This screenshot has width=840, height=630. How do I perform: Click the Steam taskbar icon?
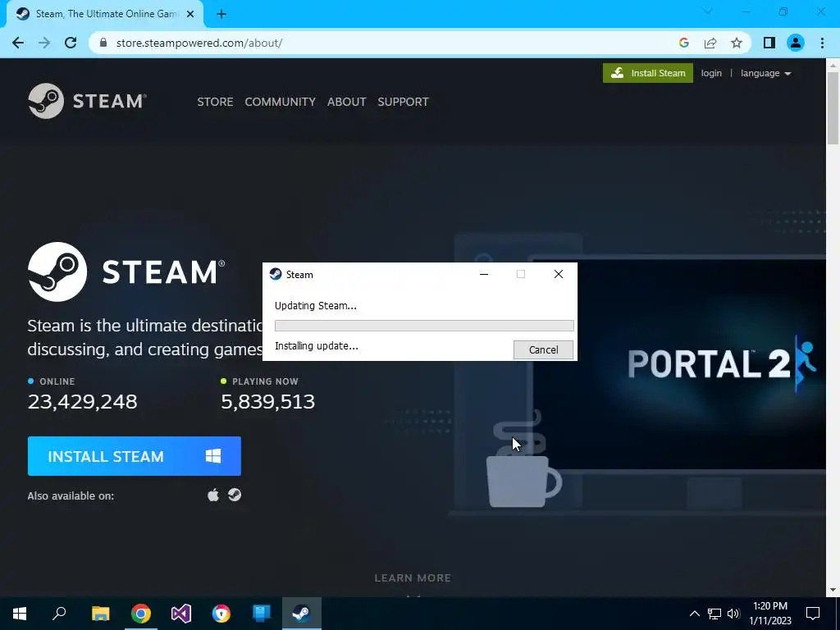point(302,614)
